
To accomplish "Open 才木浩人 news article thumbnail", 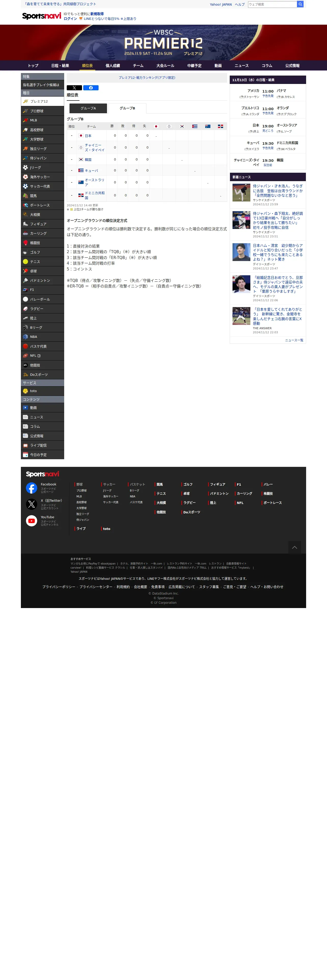I will tap(241, 193).
